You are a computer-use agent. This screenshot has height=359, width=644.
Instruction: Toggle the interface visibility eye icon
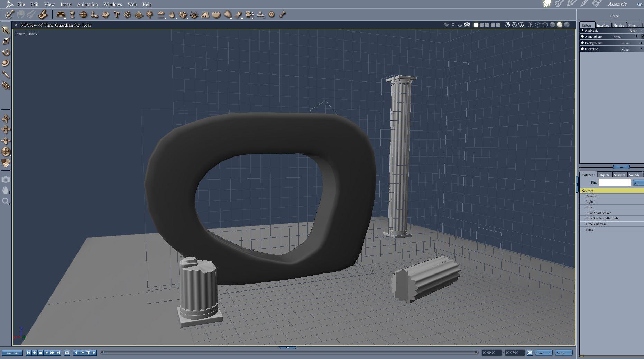tap(640, 4)
